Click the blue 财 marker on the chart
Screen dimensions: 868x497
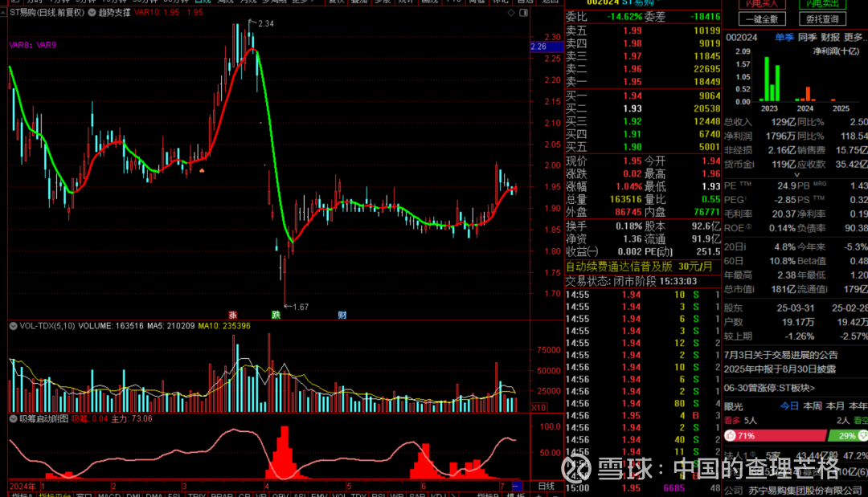(342, 315)
